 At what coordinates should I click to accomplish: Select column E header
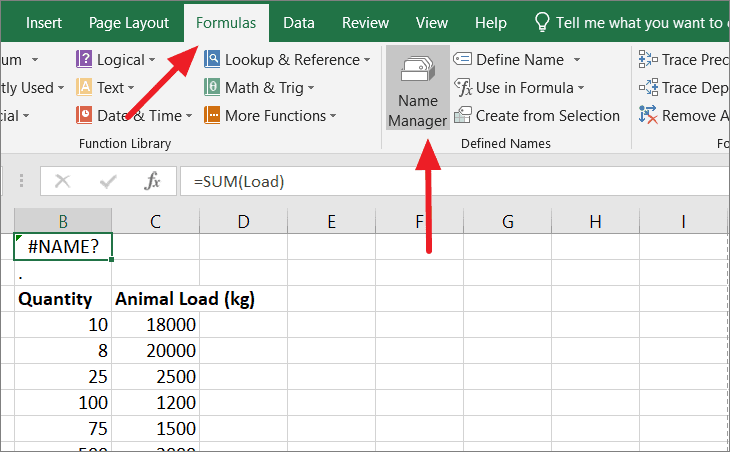tap(331, 221)
